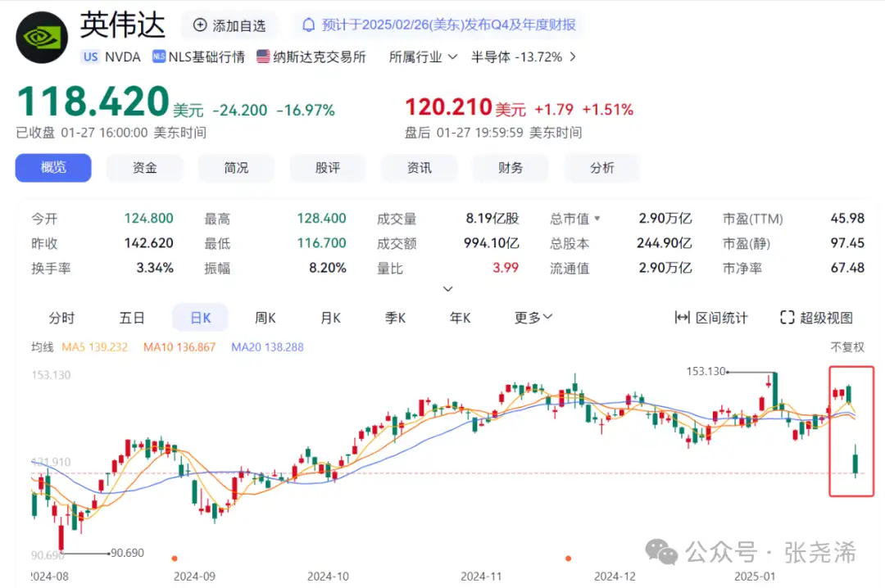Select the 季K chart period
This screenshot has width=885, height=588.
395,319
